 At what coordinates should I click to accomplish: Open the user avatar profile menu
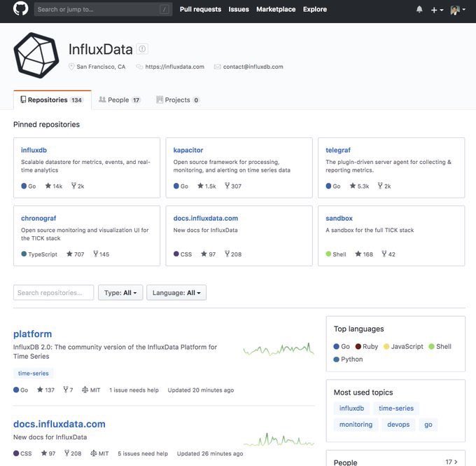(458, 10)
